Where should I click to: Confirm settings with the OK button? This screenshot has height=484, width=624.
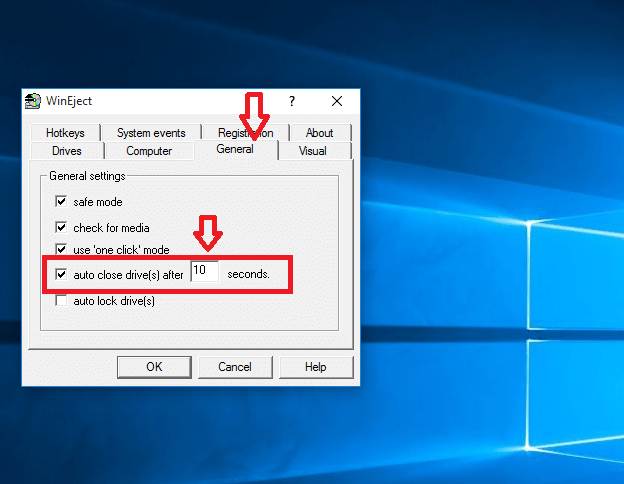(x=154, y=367)
